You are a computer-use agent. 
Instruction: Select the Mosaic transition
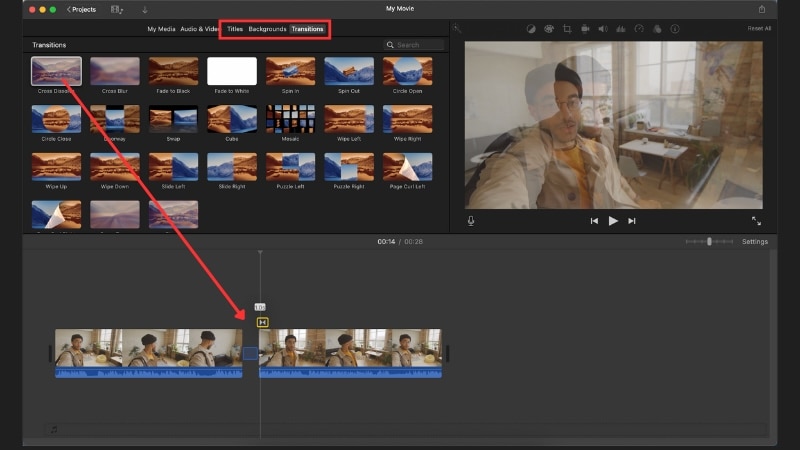pyautogui.click(x=290, y=119)
